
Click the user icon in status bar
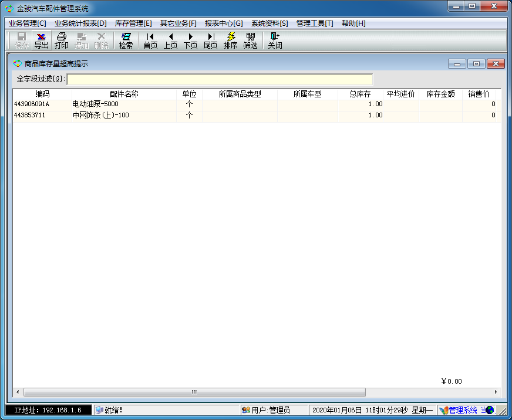pos(246,410)
